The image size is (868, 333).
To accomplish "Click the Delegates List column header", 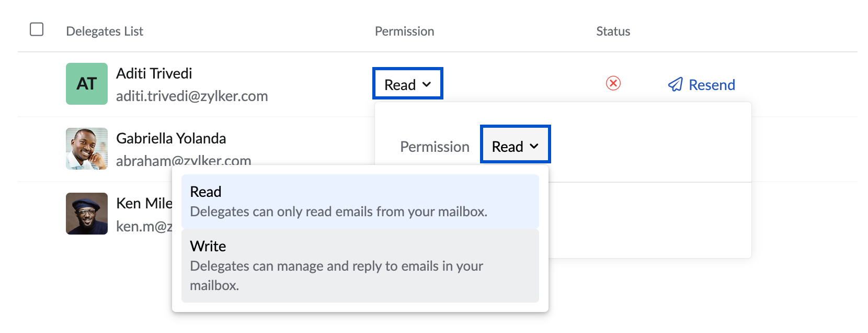I will tap(105, 31).
